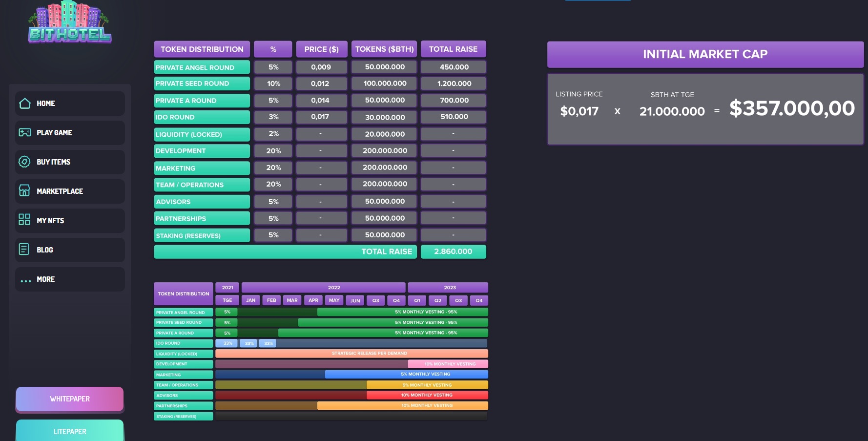This screenshot has width=868, height=441.
Task: Click the Initial Market Cap header
Action: [x=705, y=54]
